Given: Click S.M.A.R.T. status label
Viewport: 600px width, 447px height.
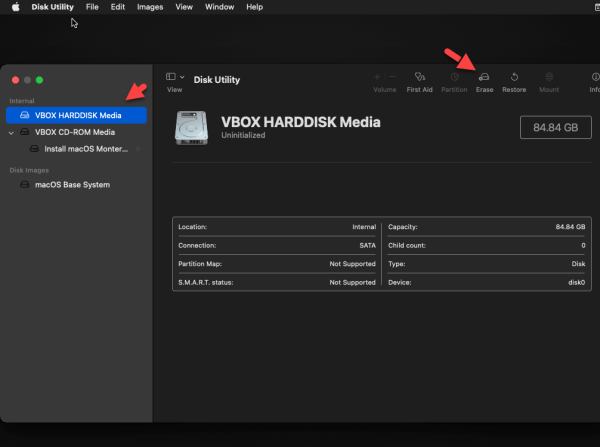Looking at the screenshot, I should 205,282.
